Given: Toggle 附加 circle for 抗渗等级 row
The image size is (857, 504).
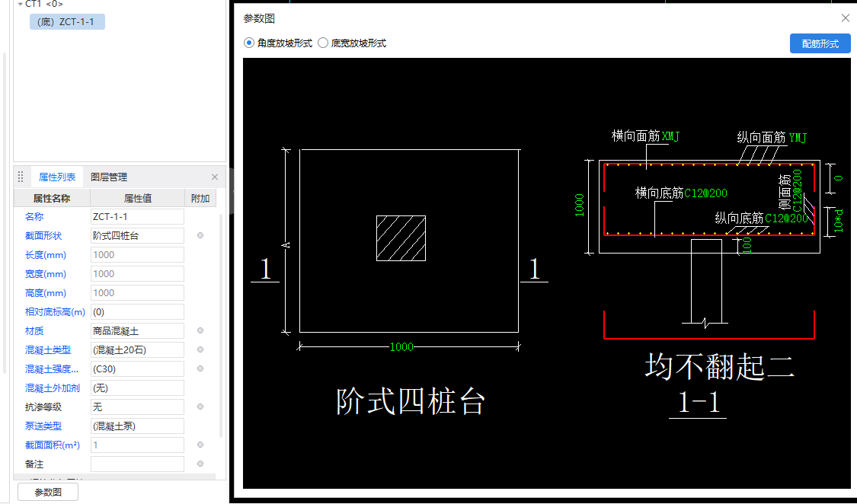Looking at the screenshot, I should click(x=200, y=407).
